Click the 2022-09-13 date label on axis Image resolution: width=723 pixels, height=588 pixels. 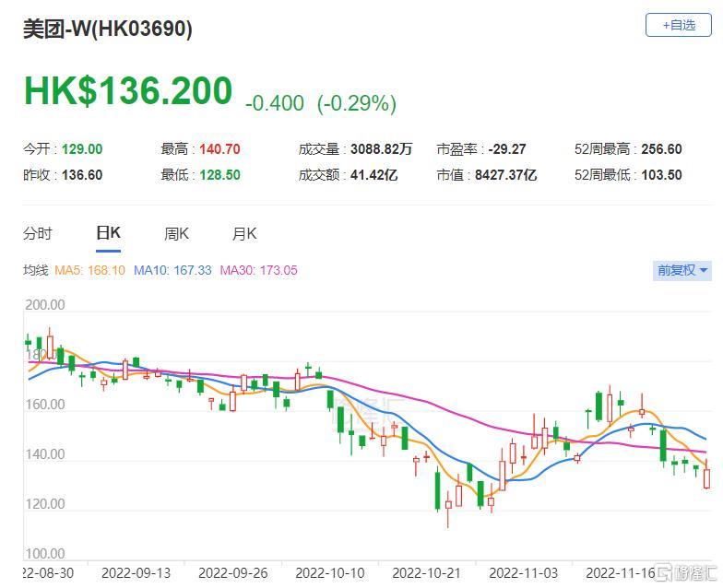136,572
